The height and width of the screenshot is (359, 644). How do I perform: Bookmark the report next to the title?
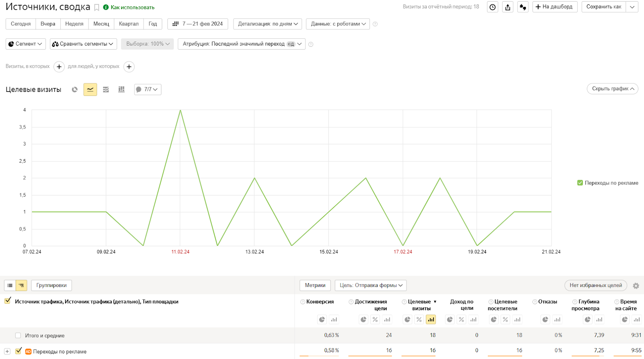(x=97, y=8)
